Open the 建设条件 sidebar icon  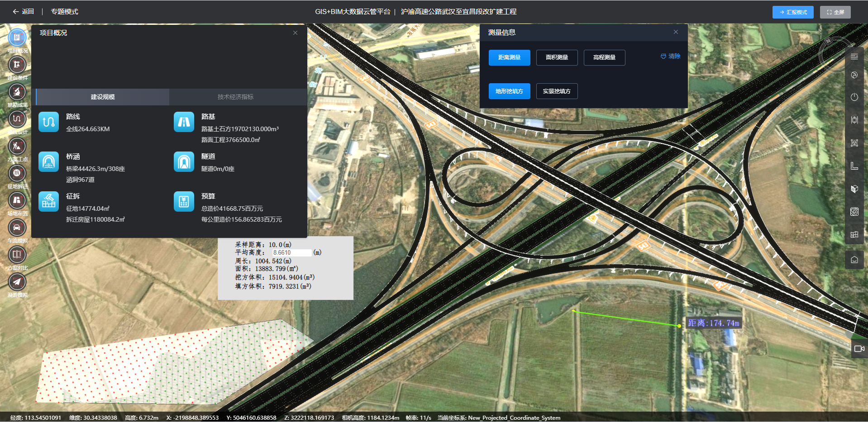click(x=17, y=65)
